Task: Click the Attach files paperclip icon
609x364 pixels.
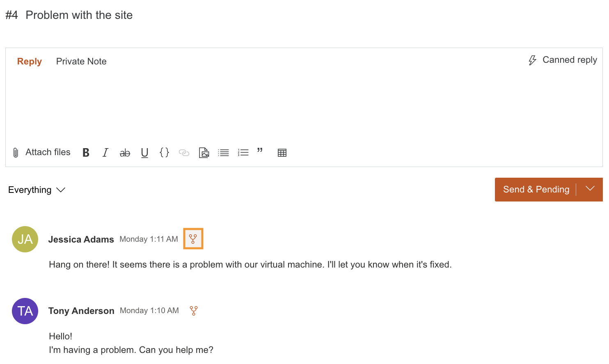Action: [x=16, y=153]
